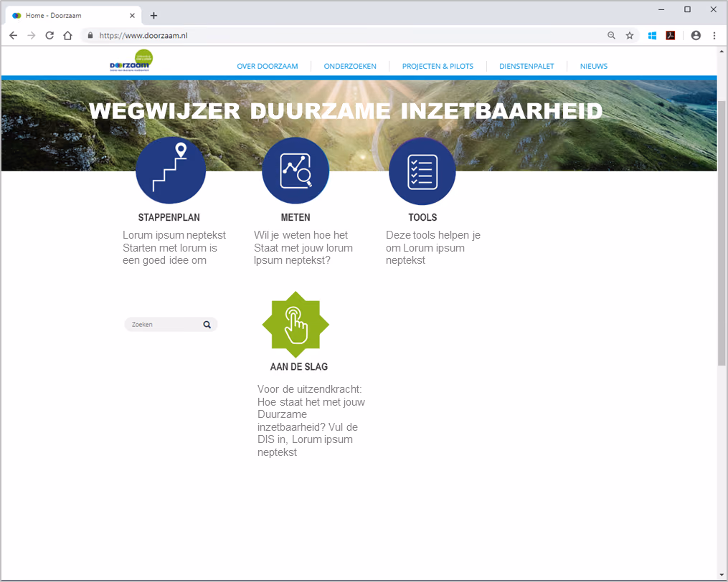The height and width of the screenshot is (582, 728).
Task: Open the Dienstenpalet menu item
Action: tap(526, 67)
